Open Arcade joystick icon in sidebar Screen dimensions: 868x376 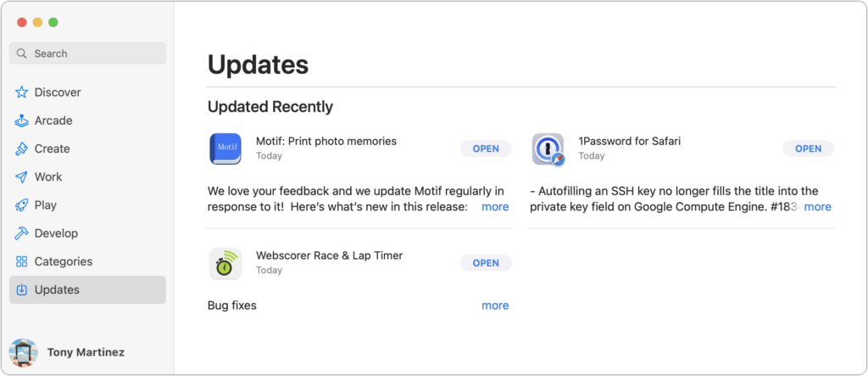tap(21, 121)
